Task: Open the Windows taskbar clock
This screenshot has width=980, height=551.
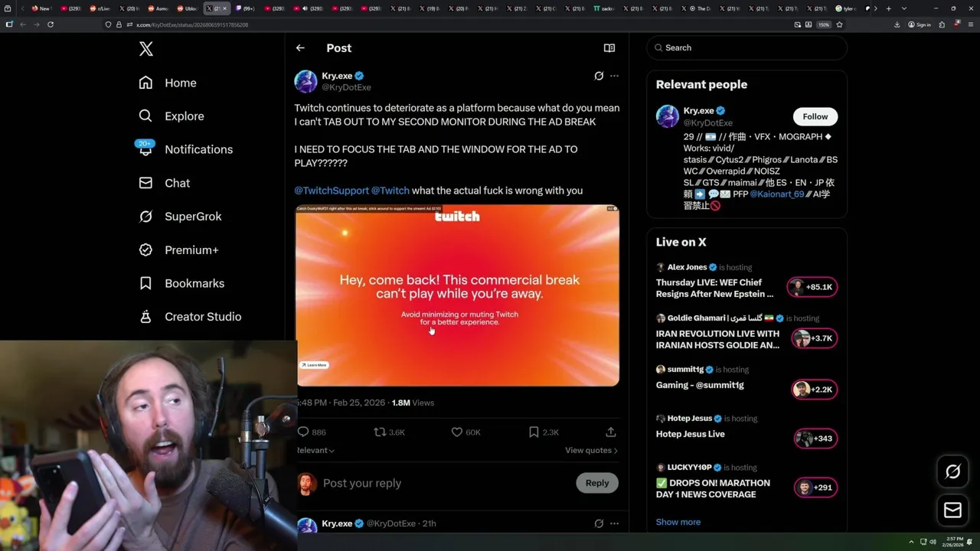Action: tap(954, 541)
